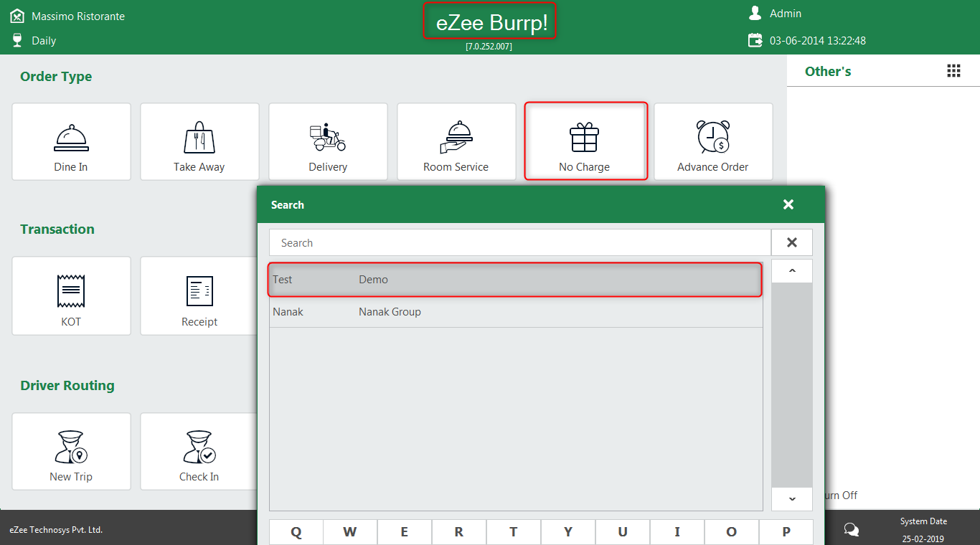Tap the W key on keyboard
Image resolution: width=980 pixels, height=545 pixels.
click(x=350, y=532)
